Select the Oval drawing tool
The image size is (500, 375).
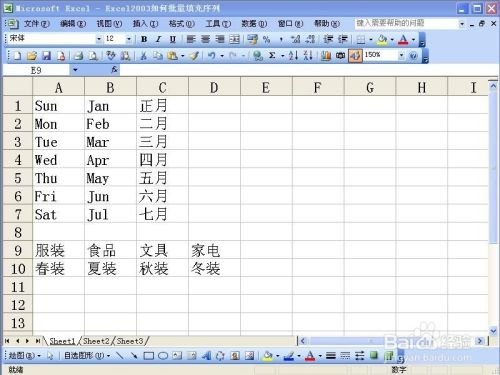[x=163, y=356]
